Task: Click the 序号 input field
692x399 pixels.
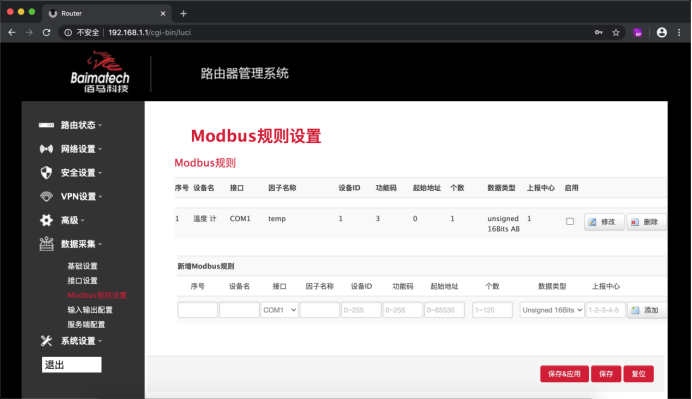Action: tap(198, 310)
